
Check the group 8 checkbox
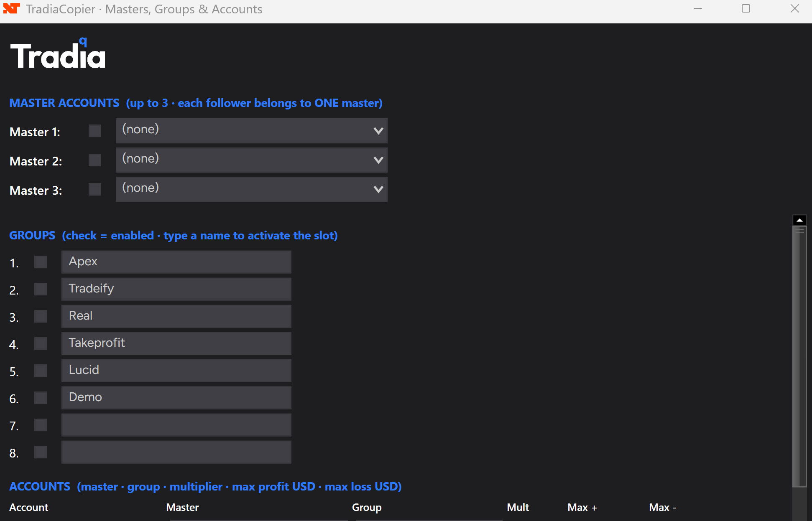[x=41, y=452]
